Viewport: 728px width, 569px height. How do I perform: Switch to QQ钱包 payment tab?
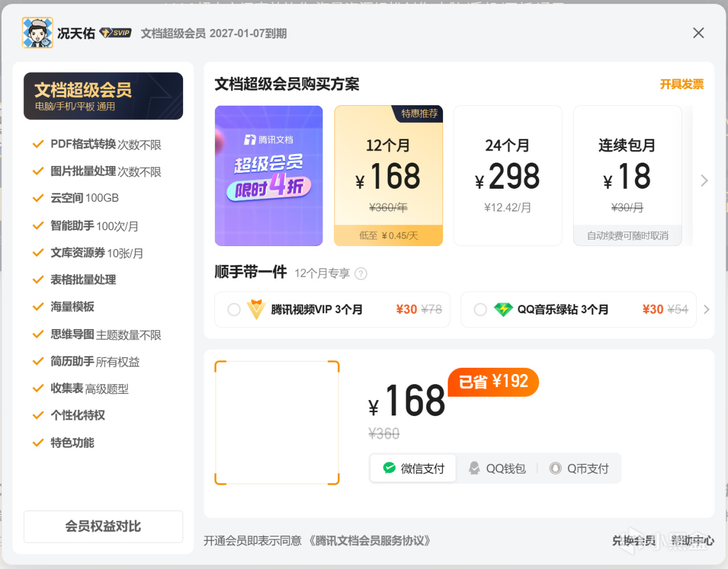497,468
